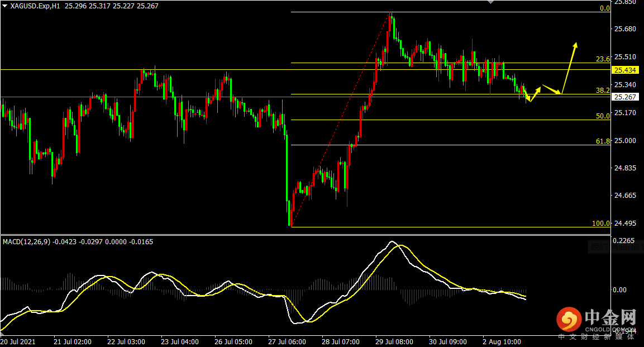Click the 24.665 price axis value

click(x=625, y=196)
